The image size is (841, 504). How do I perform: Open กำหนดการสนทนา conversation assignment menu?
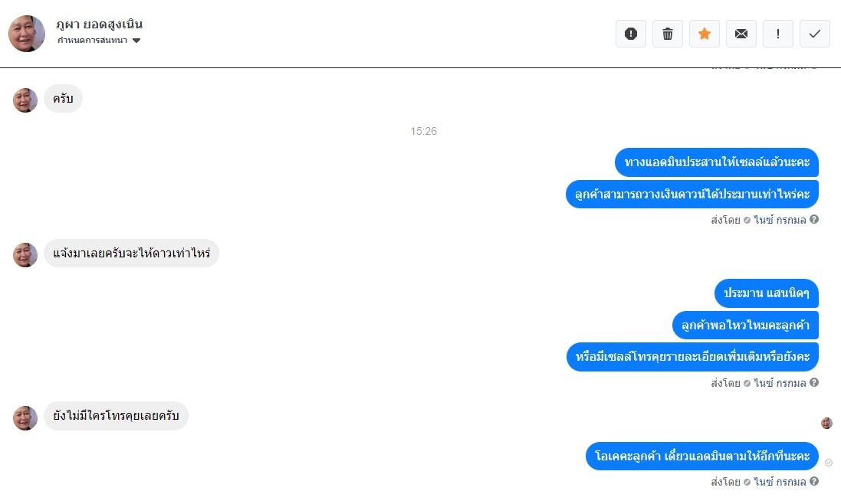99,41
